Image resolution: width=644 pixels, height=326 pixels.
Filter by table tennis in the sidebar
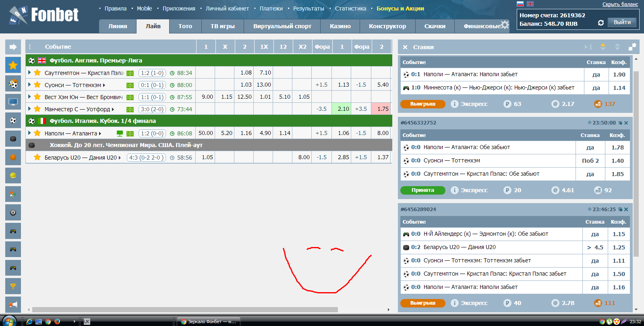(x=13, y=194)
